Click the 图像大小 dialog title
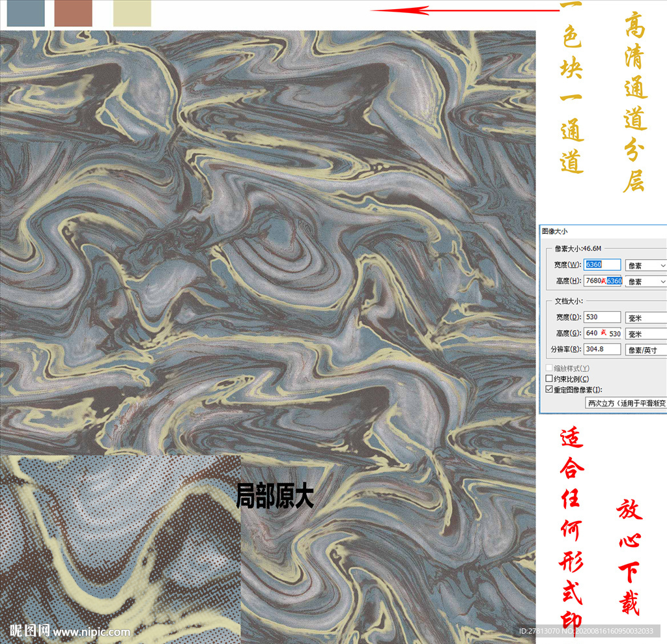This screenshot has width=667, height=644. tap(554, 231)
